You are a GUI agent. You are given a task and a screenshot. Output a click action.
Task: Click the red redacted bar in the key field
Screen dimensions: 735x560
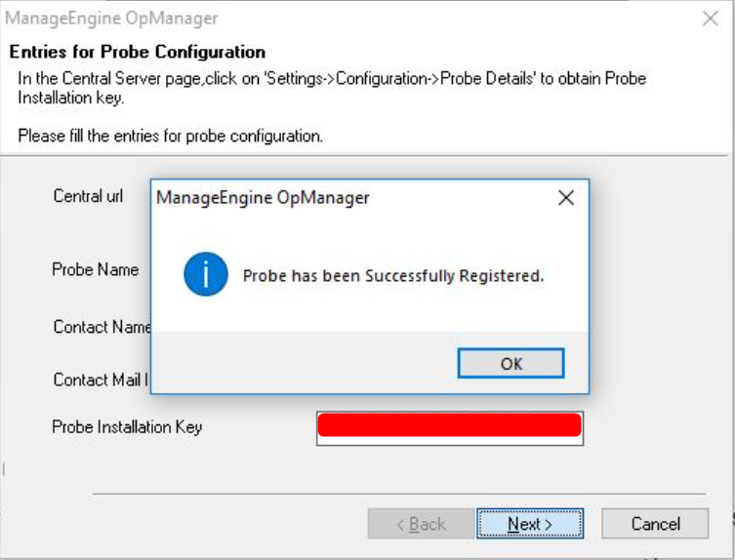click(x=450, y=425)
